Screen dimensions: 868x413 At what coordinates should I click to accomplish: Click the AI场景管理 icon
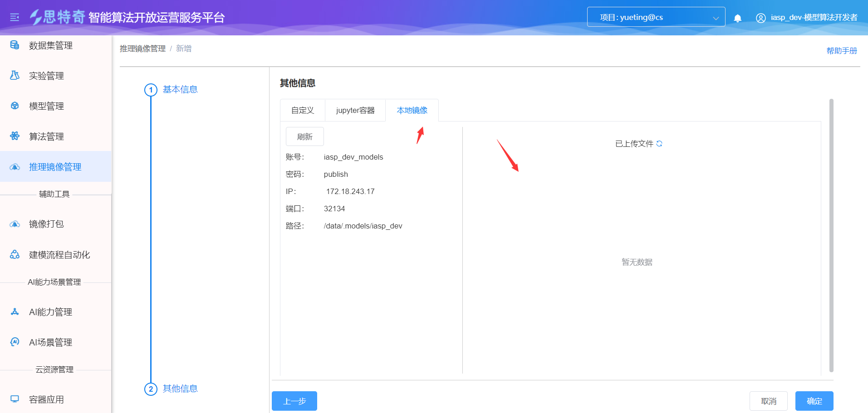tap(15, 342)
